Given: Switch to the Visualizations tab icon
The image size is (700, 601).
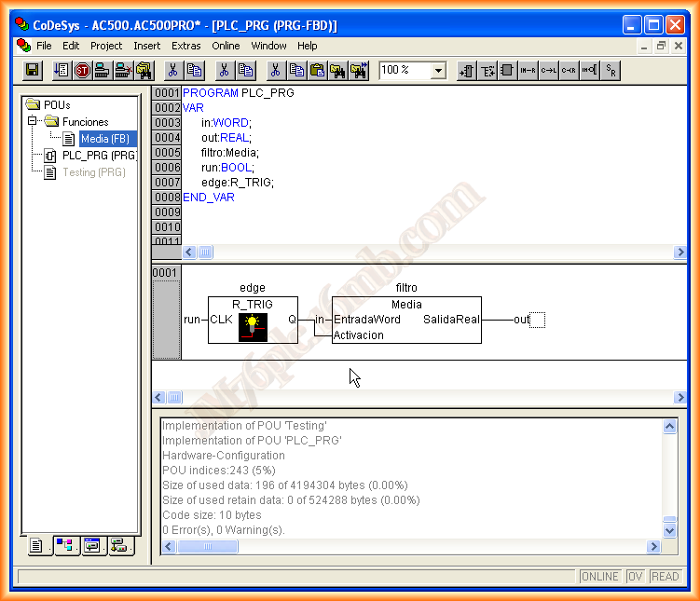Looking at the screenshot, I should tap(91, 546).
